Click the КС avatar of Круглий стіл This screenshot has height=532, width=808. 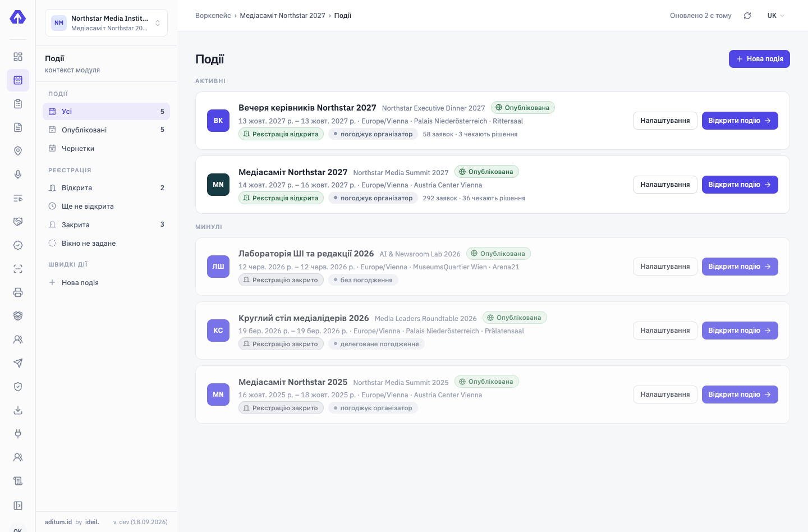tap(218, 331)
